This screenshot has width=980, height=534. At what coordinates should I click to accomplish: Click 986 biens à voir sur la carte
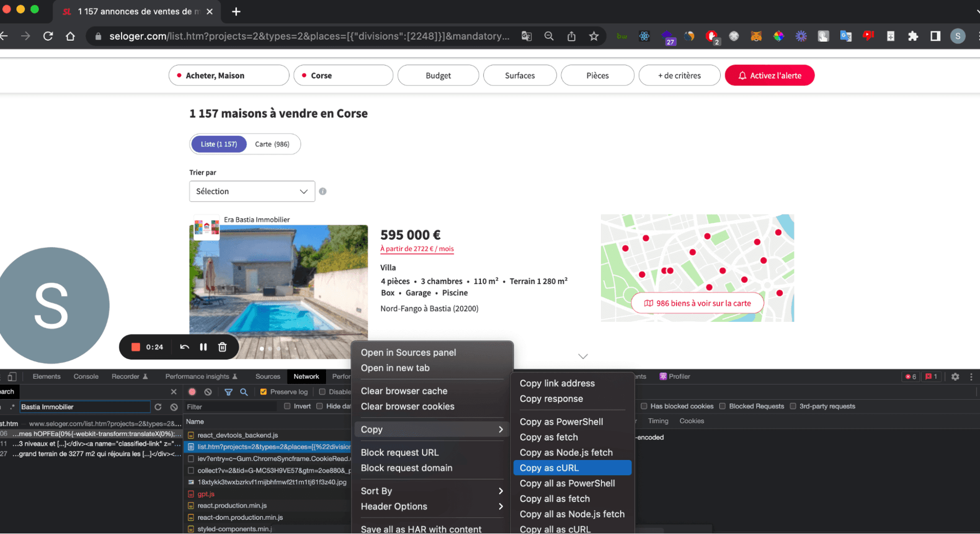tap(698, 303)
